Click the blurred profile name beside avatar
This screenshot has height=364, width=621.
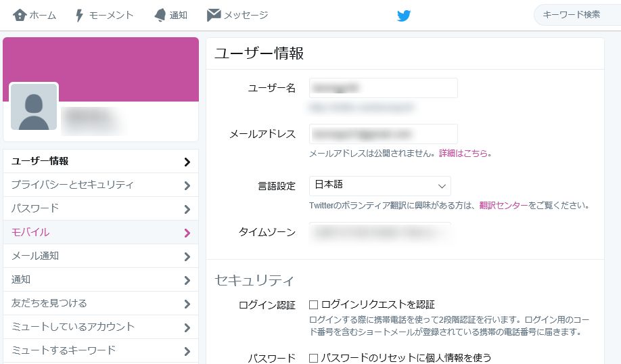92,119
